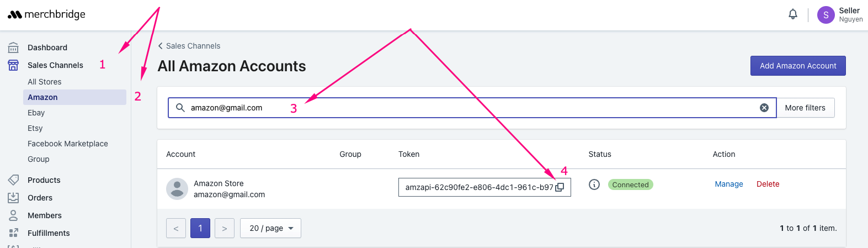Collapse the Sales Channels menu
Image resolution: width=868 pixels, height=248 pixels.
[x=55, y=65]
